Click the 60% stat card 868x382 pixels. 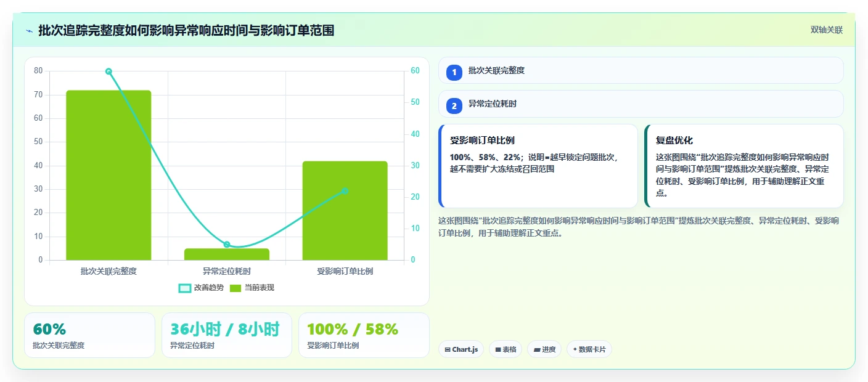tap(89, 335)
